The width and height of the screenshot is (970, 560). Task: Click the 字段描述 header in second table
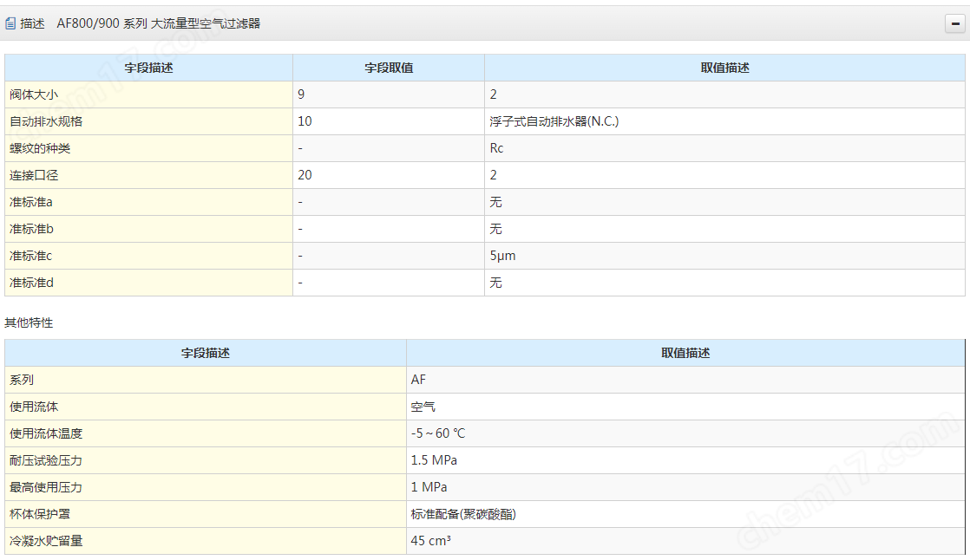point(206,353)
